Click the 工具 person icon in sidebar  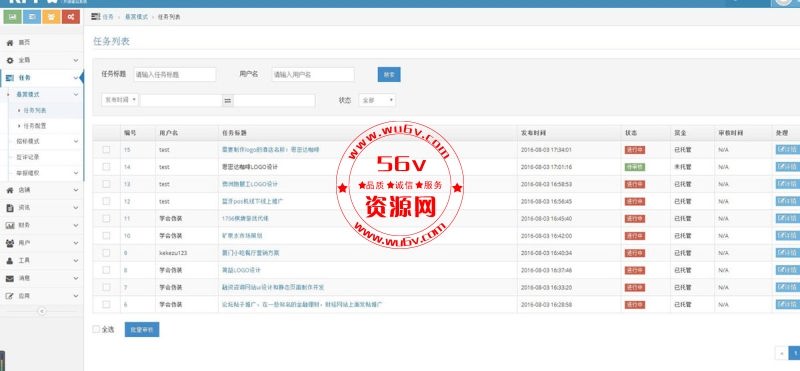10,260
